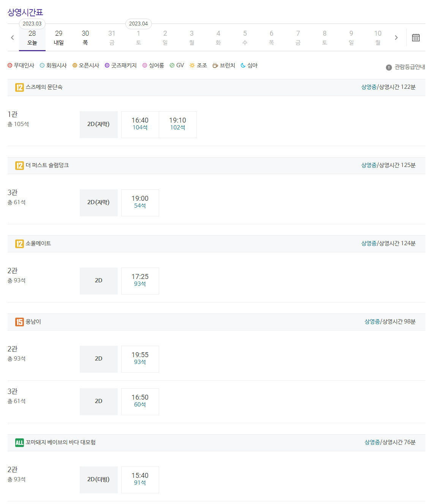This screenshot has height=504, width=433.
Task: Select April 1 토 date tab
Action: point(139,38)
